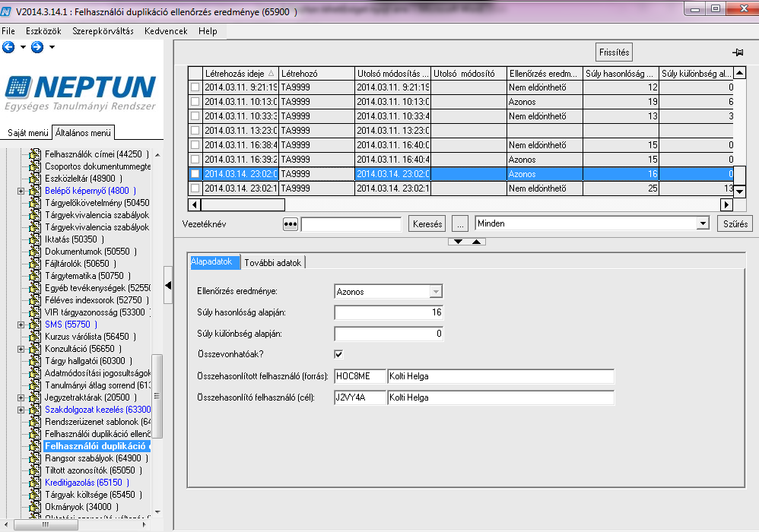The height and width of the screenshot is (532, 759).
Task: Switch to the További adatok tab
Action: pos(272,263)
